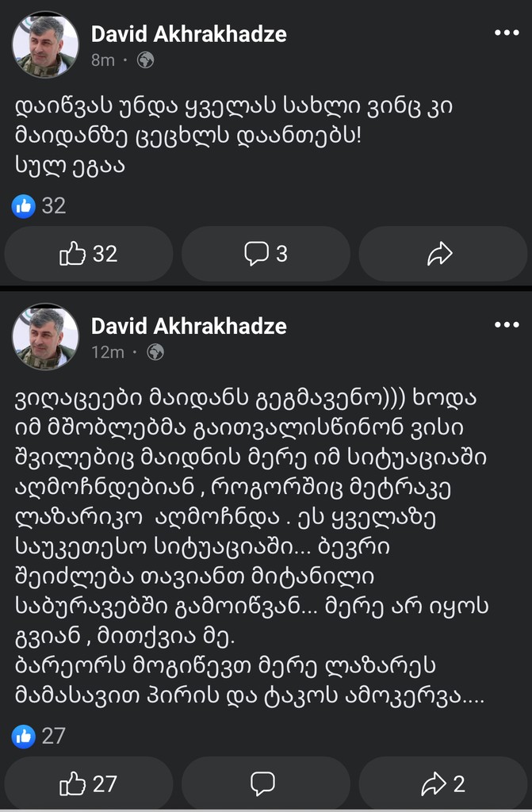Open David Akhrakhadze's name on the 12m post
This screenshot has width=532, height=812.
click(x=189, y=326)
